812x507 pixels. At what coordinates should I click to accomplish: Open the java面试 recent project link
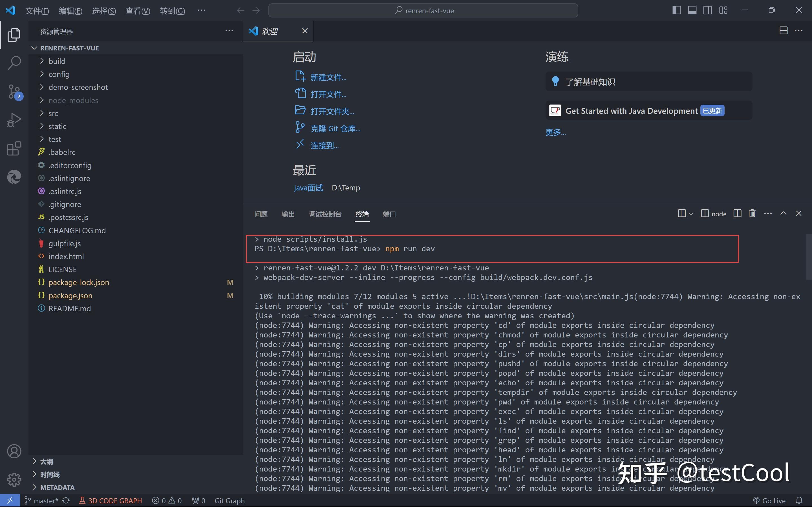pyautogui.click(x=308, y=188)
